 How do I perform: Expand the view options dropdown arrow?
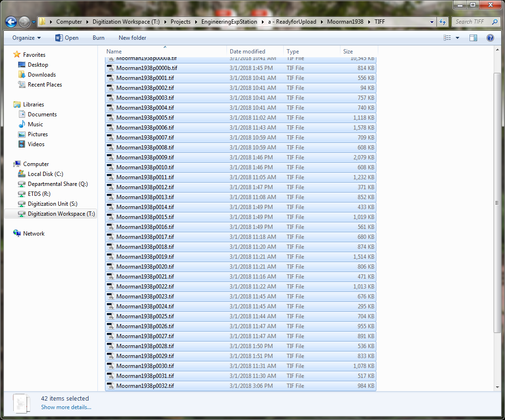[x=457, y=38]
